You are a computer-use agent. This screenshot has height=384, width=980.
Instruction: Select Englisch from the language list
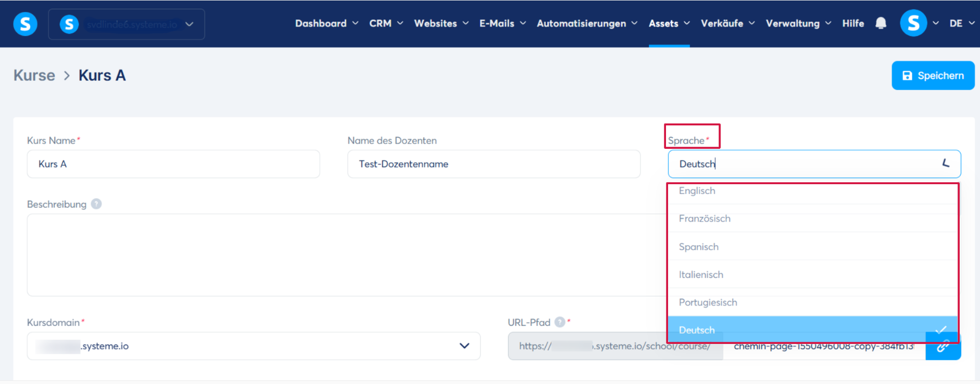point(813,191)
